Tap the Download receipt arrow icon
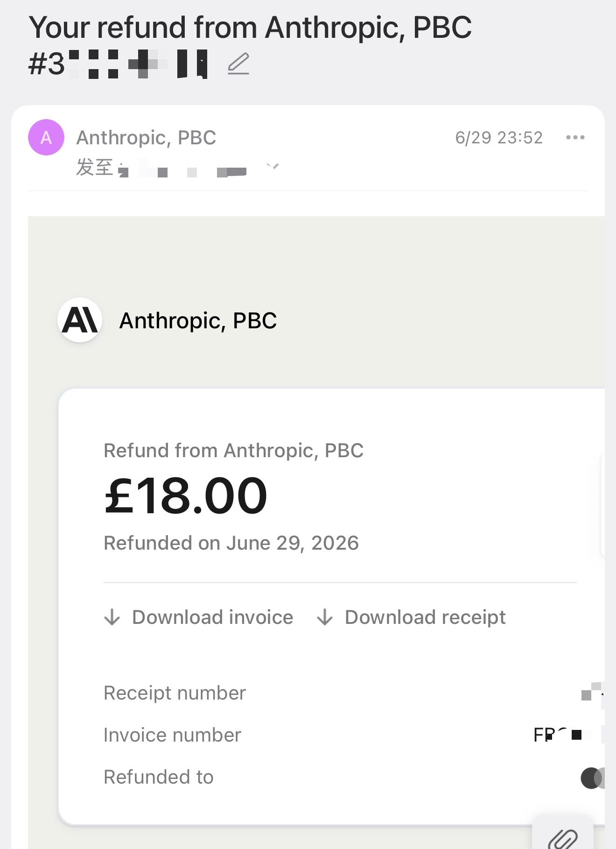 [325, 617]
